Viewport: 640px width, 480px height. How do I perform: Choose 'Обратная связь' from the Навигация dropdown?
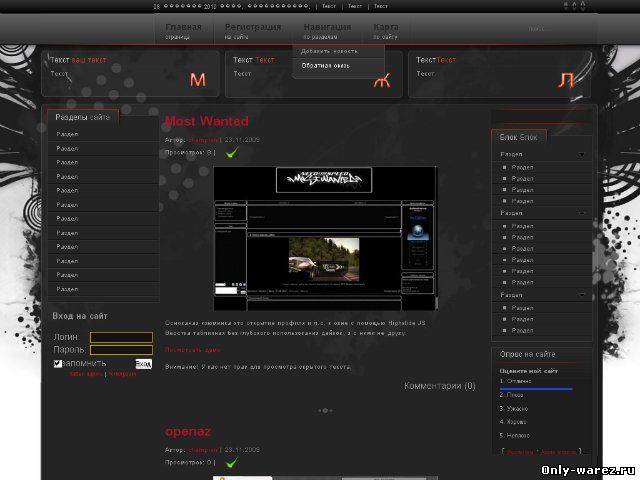point(325,66)
